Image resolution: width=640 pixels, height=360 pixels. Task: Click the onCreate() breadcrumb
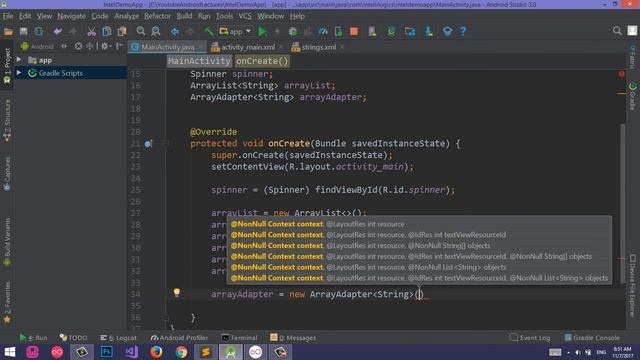(262, 61)
